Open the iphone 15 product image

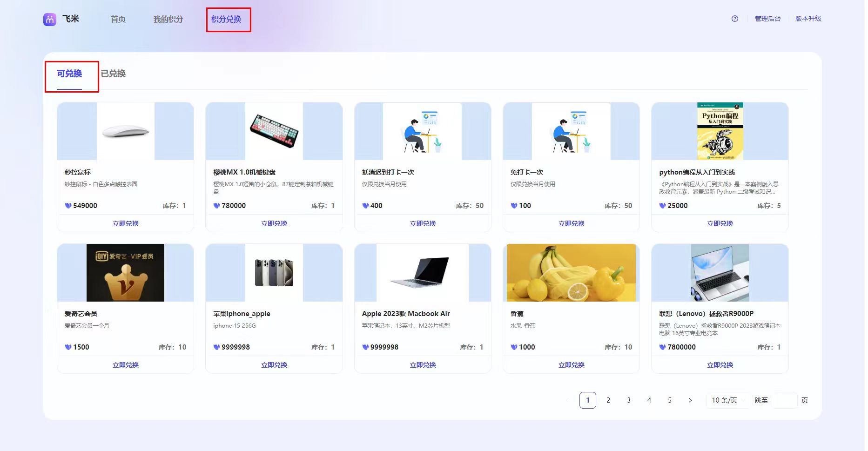pyautogui.click(x=274, y=273)
